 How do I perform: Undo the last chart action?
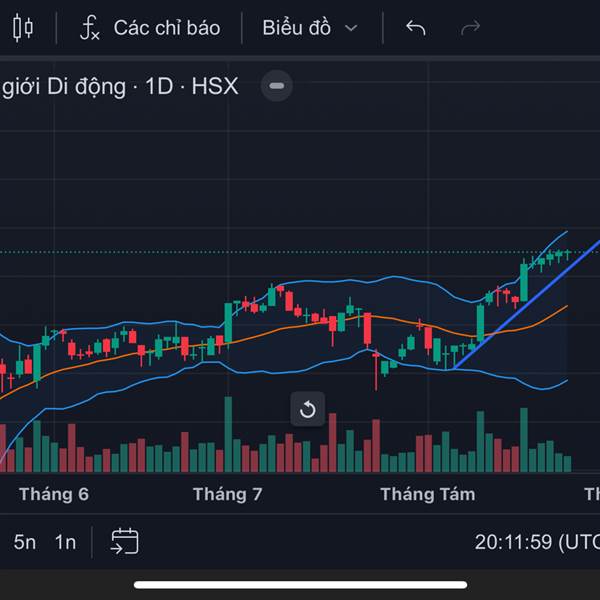tap(416, 28)
